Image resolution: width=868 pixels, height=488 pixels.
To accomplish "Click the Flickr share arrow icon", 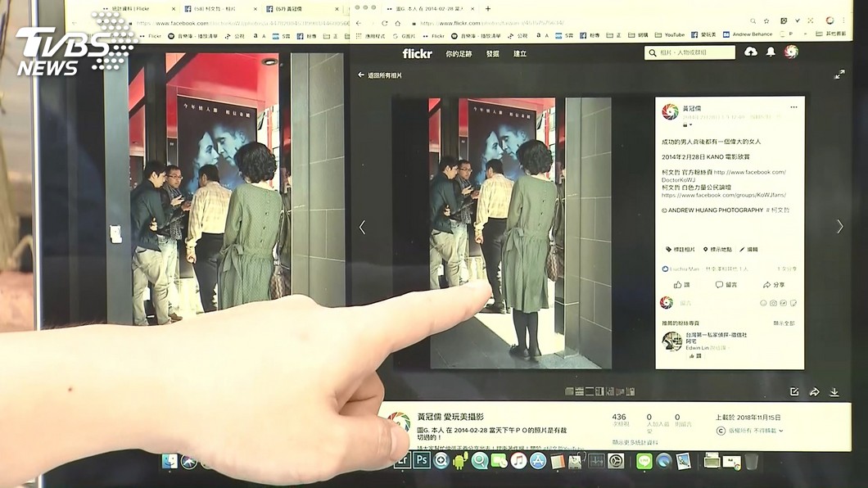I will 814,391.
